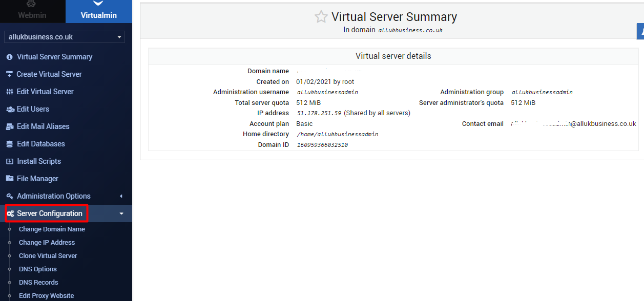Viewport: 644px width, 301px height.
Task: Open Edit Virtual Server
Action: [45, 92]
